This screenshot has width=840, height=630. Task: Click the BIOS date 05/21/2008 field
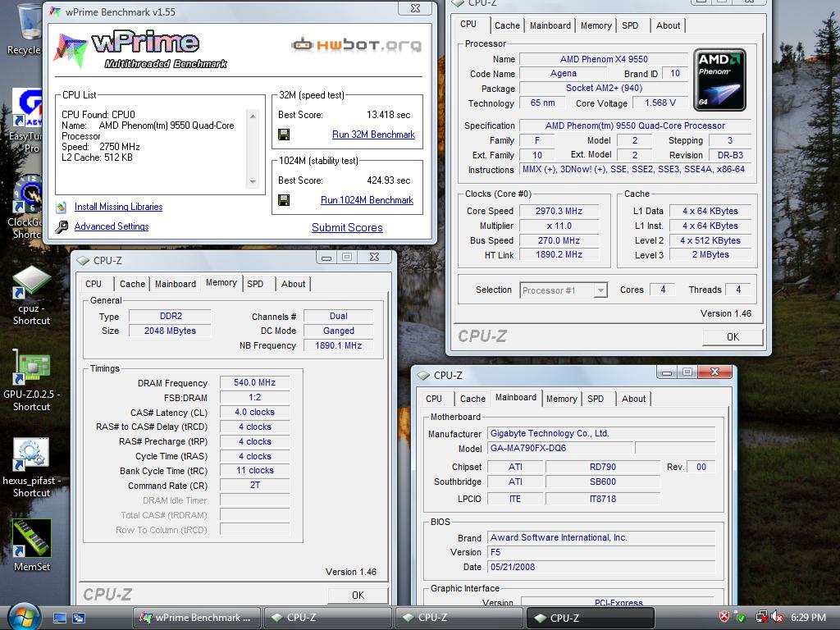coord(601,567)
